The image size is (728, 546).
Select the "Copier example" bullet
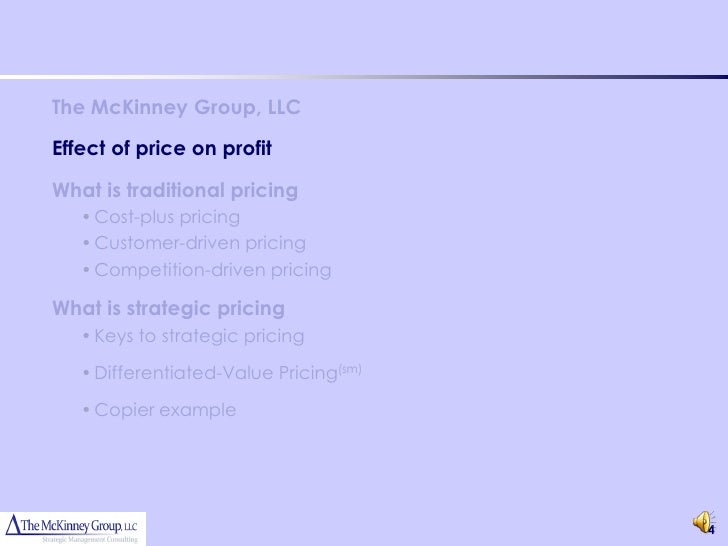click(165, 410)
